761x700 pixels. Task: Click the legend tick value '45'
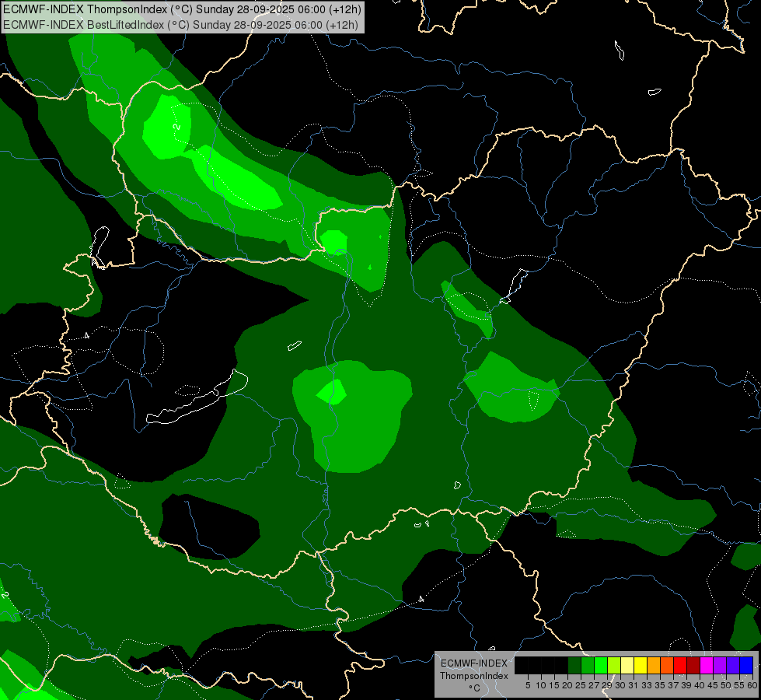click(x=713, y=685)
